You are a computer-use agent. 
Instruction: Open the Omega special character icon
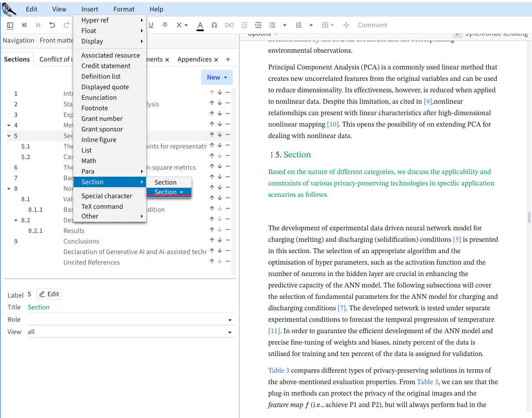coord(214,25)
